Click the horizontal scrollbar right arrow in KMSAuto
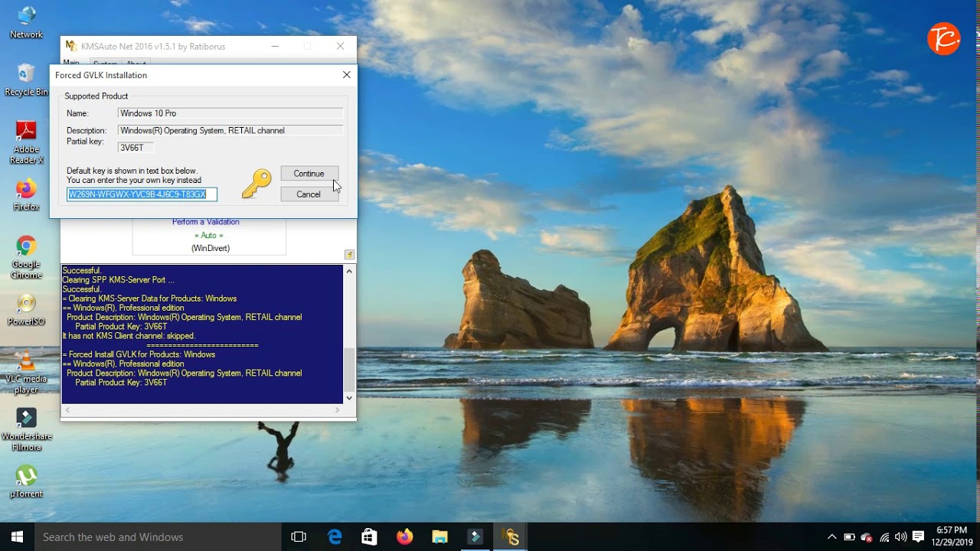Viewport: 980px width, 551px height. tap(337, 410)
